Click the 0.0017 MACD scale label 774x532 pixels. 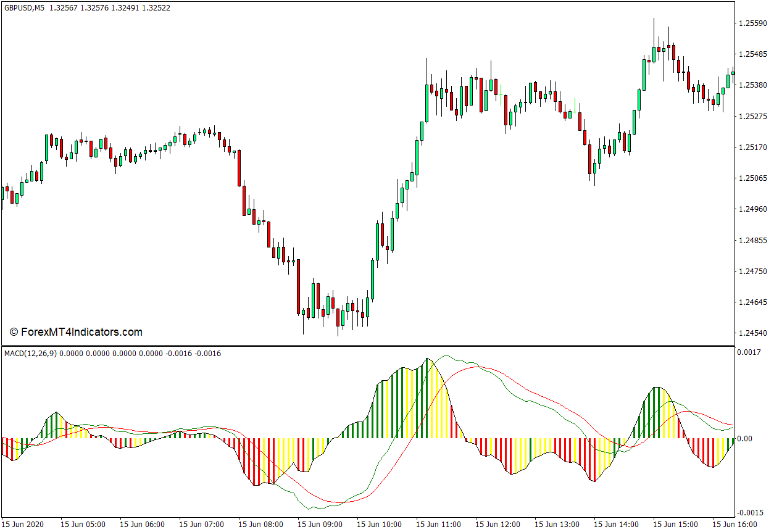pyautogui.click(x=751, y=353)
